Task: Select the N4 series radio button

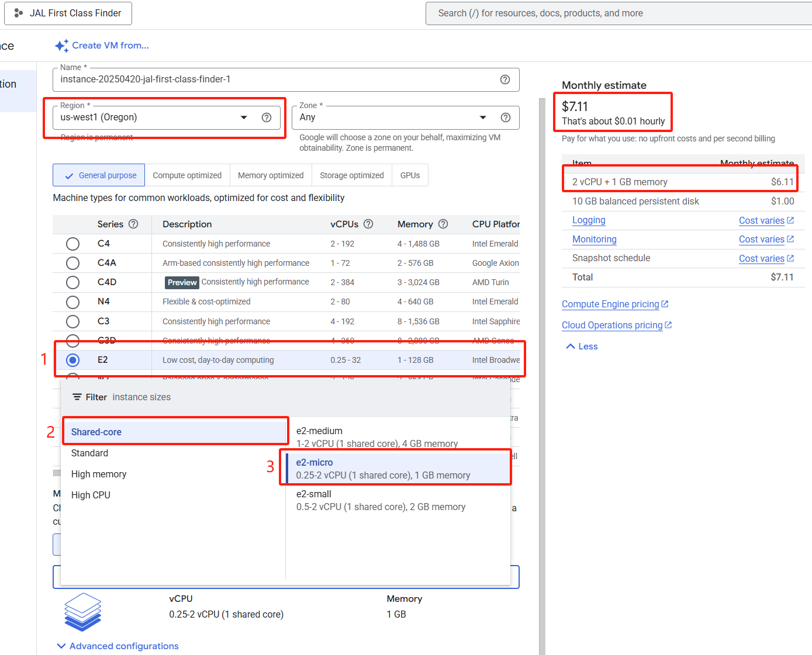Action: click(x=72, y=302)
